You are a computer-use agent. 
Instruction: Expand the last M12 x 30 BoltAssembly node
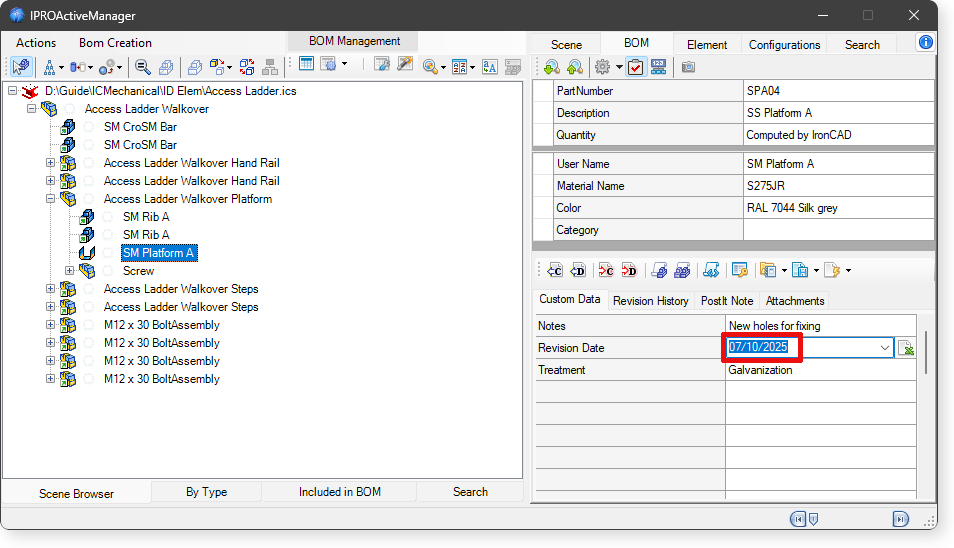(x=50, y=379)
